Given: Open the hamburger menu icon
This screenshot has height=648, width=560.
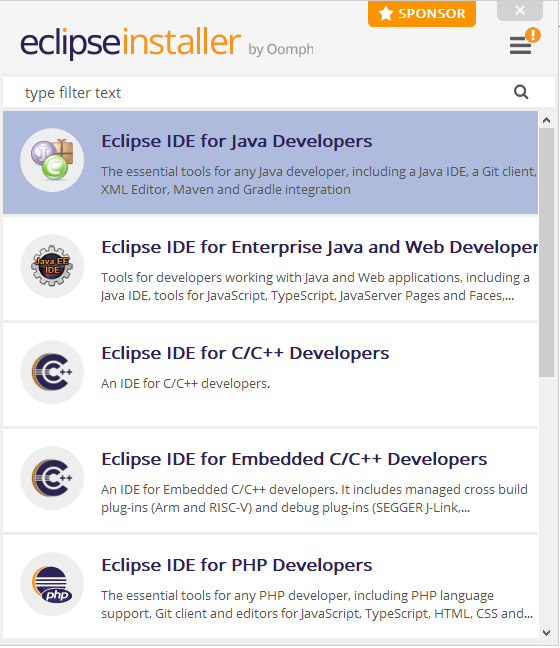Looking at the screenshot, I should 520,45.
